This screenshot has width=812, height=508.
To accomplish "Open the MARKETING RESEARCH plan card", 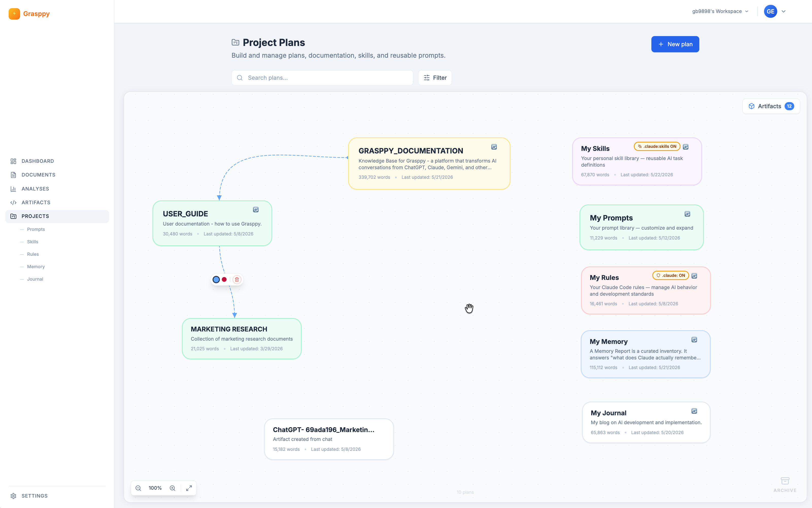I will click(x=242, y=339).
